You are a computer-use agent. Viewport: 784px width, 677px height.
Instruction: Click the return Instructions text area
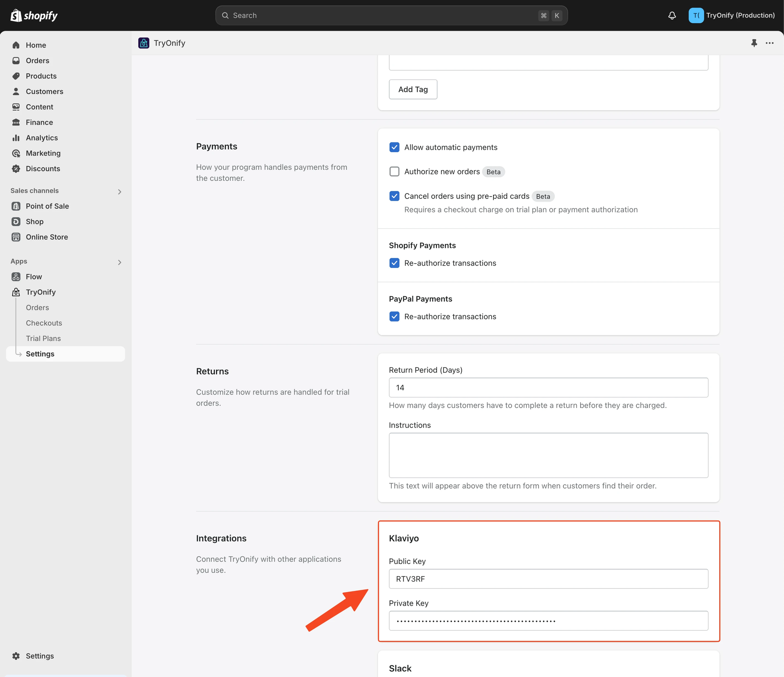pyautogui.click(x=548, y=455)
